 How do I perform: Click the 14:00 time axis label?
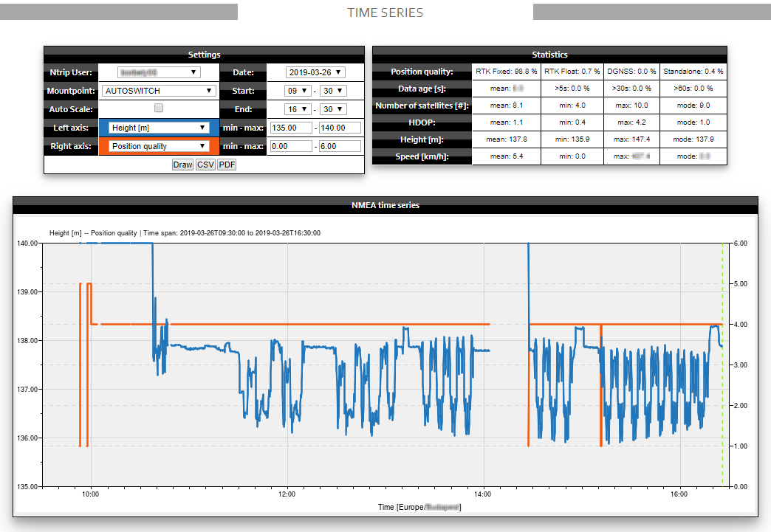coord(482,494)
